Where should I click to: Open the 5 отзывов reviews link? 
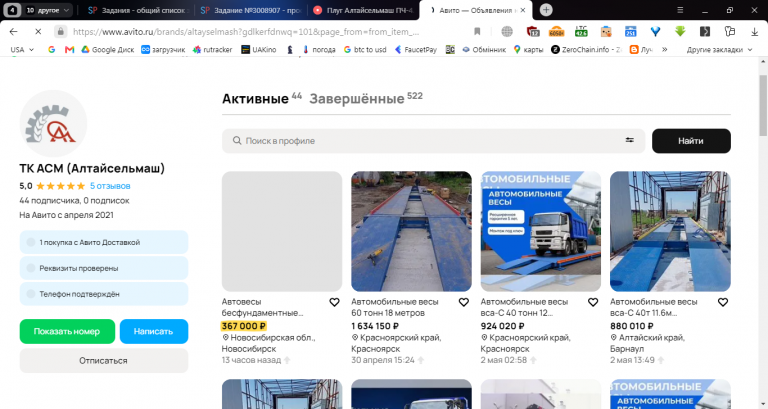pyautogui.click(x=110, y=186)
